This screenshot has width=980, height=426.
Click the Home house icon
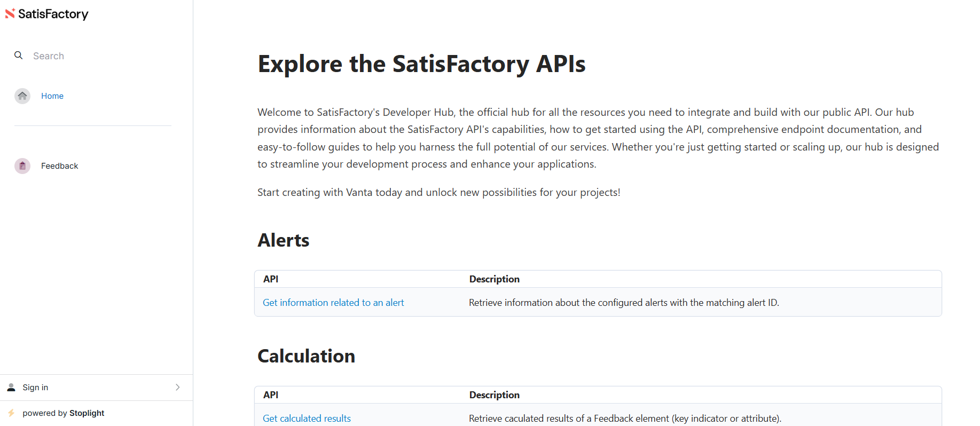[x=22, y=96]
